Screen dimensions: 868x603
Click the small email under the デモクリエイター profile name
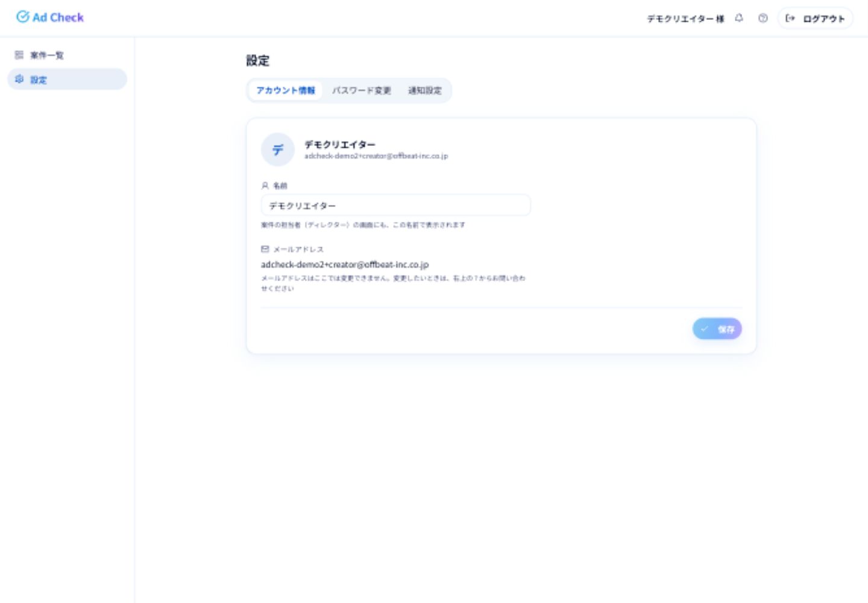(376, 156)
